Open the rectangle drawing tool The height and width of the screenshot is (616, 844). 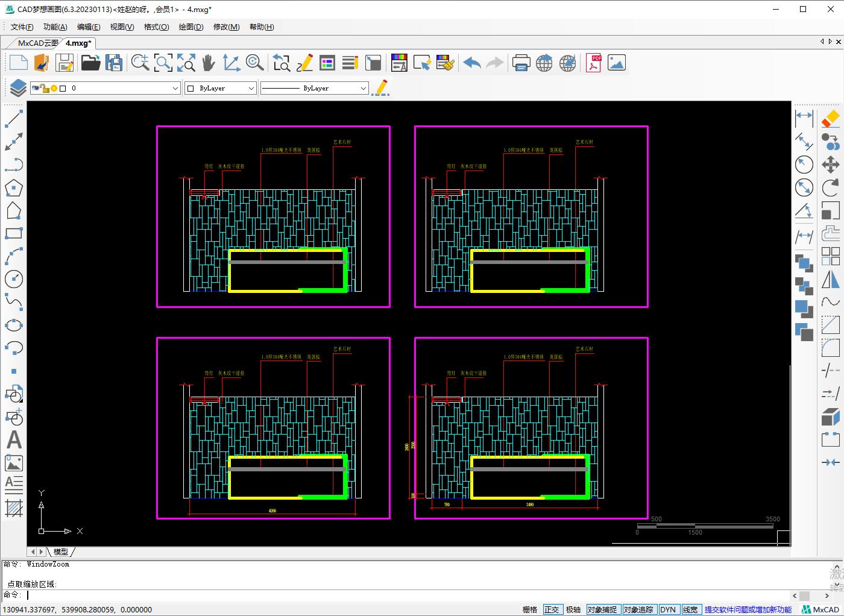(x=14, y=233)
